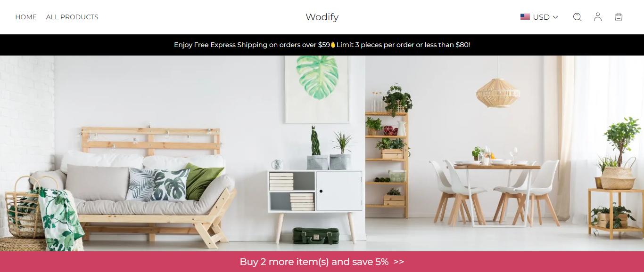Click the white cabinet with books

[x=315, y=198]
